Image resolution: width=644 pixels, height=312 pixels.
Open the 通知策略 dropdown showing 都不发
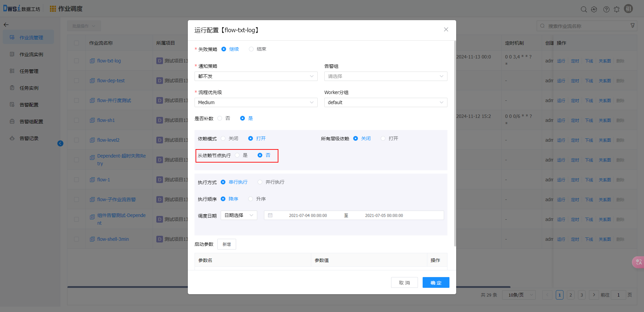point(256,76)
